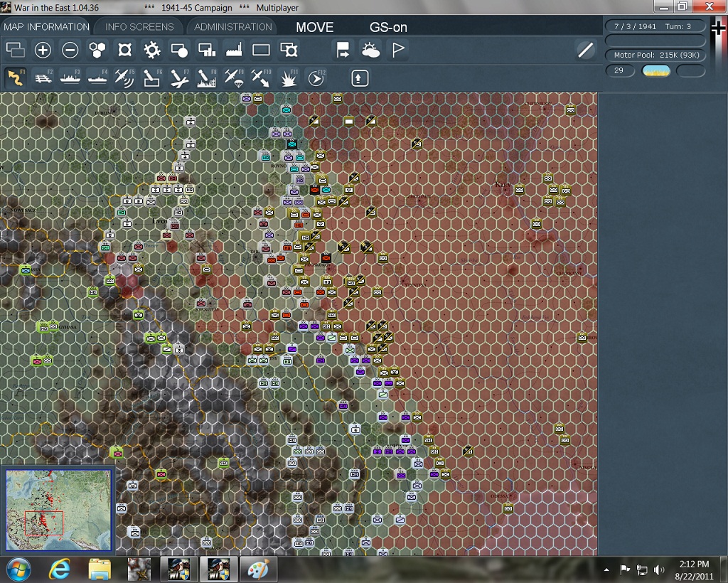Click the box showing 29

coord(620,70)
